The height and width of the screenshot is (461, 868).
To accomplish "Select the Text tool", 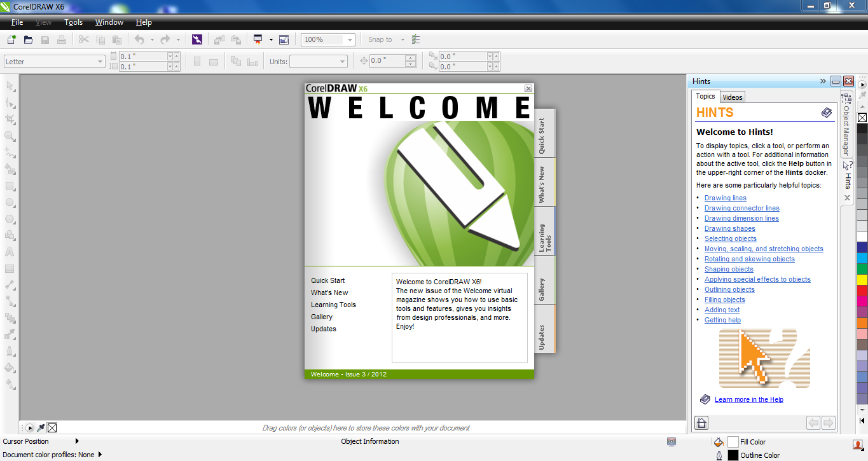I will click(10, 252).
